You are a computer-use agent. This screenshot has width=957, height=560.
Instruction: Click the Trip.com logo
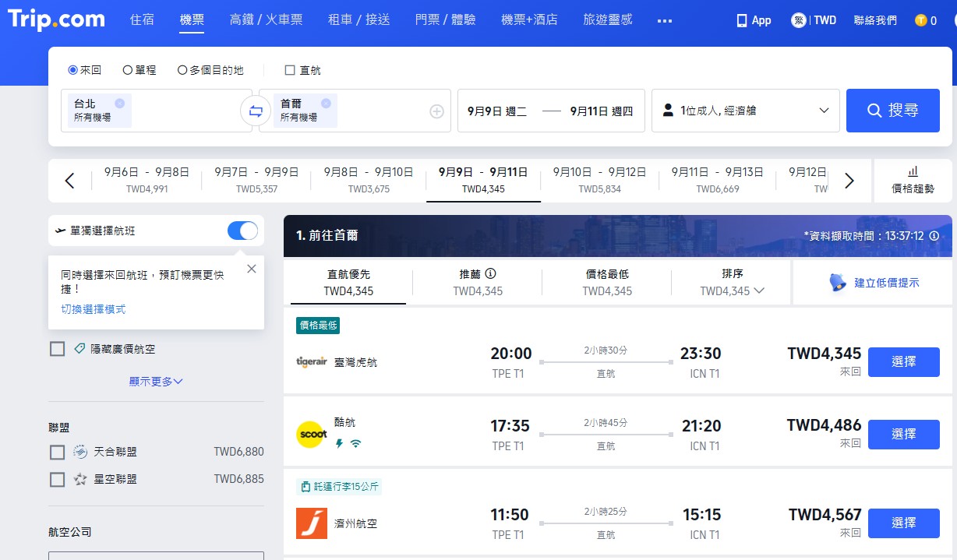pyautogui.click(x=55, y=19)
